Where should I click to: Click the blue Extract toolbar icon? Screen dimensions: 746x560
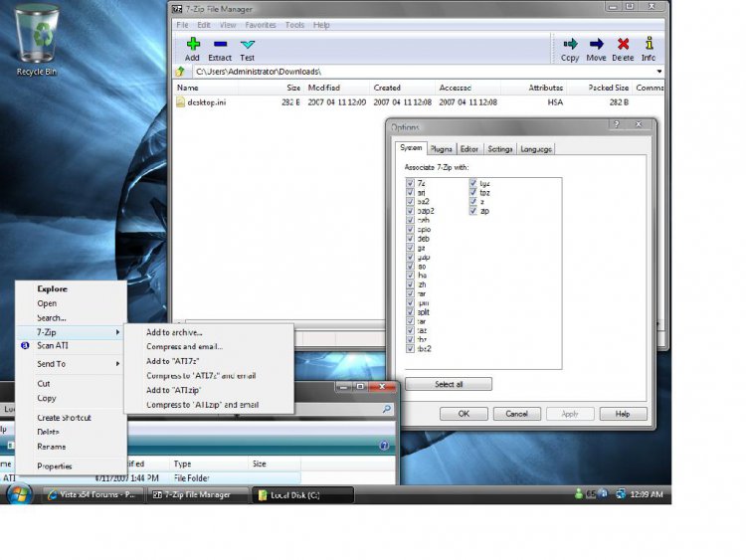click(220, 44)
